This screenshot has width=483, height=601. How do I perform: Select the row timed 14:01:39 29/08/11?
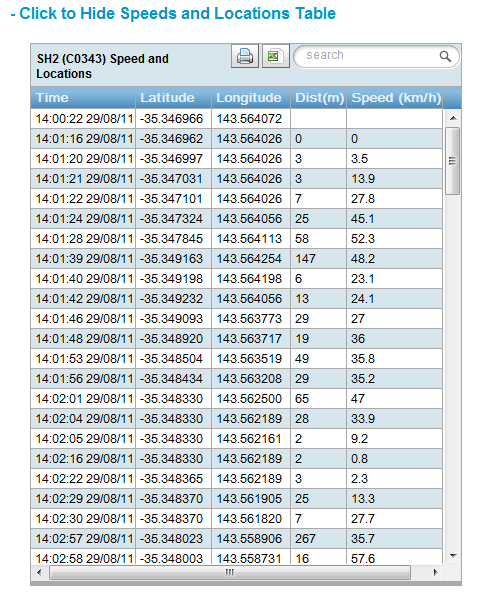pos(237,259)
